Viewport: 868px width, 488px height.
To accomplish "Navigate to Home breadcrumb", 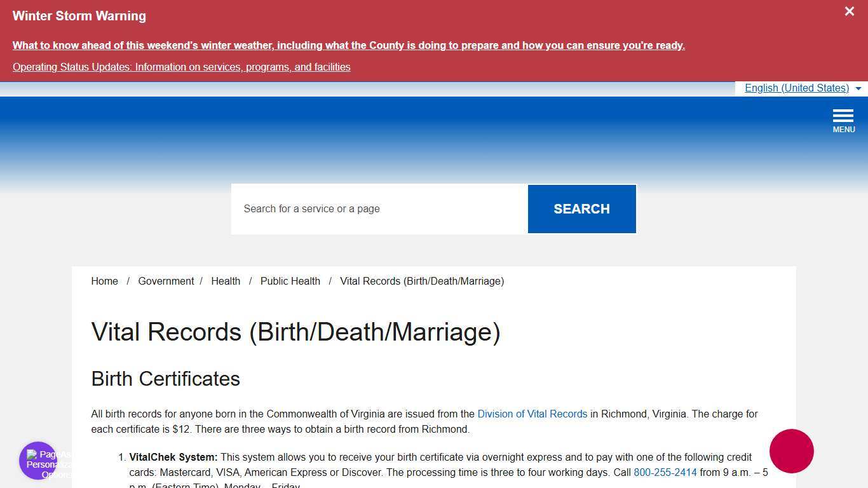I will (104, 281).
